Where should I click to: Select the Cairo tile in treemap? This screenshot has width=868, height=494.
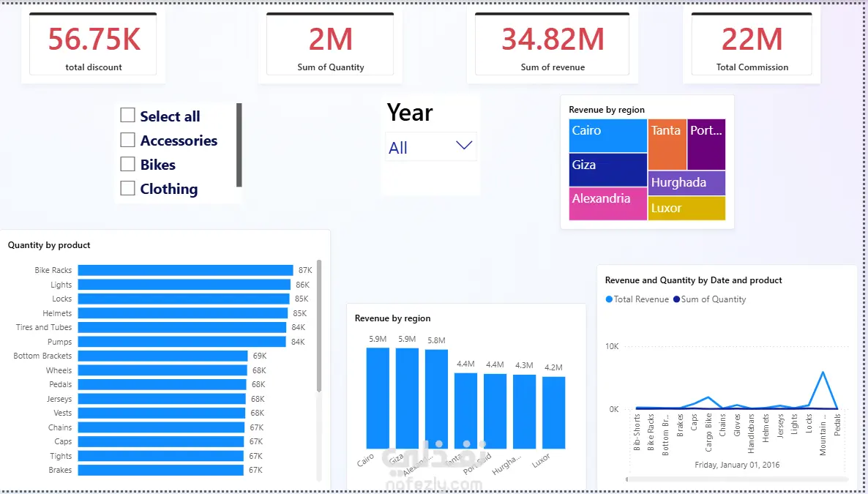tap(608, 135)
